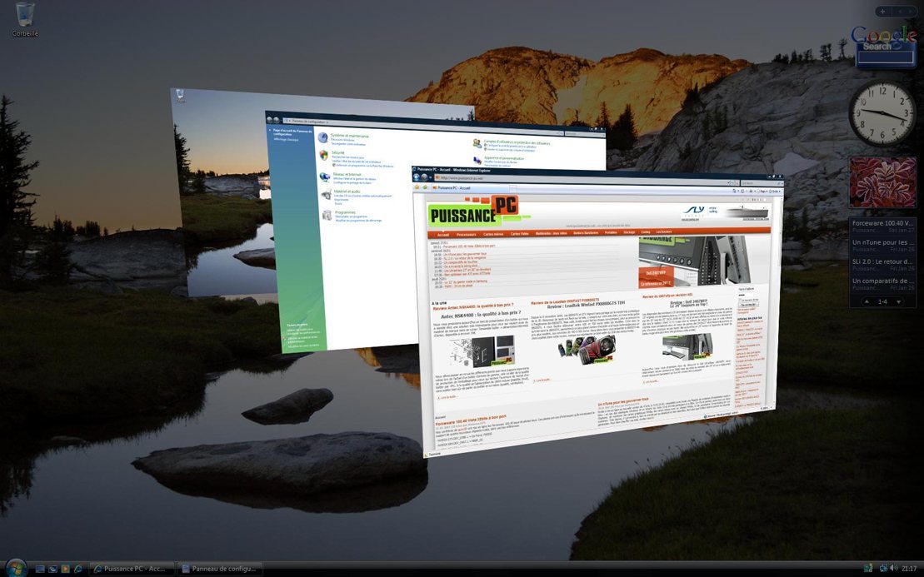The width and height of the screenshot is (924, 577).
Task: Click the taskbar clock showing 21:17
Action: coord(908,569)
